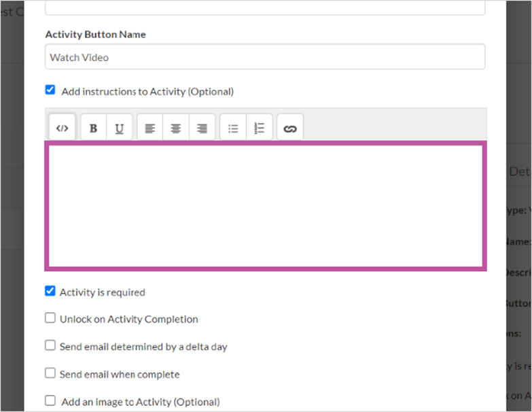The height and width of the screenshot is (412, 532).
Task: Click the Activity Button Name field
Action: [x=265, y=56]
